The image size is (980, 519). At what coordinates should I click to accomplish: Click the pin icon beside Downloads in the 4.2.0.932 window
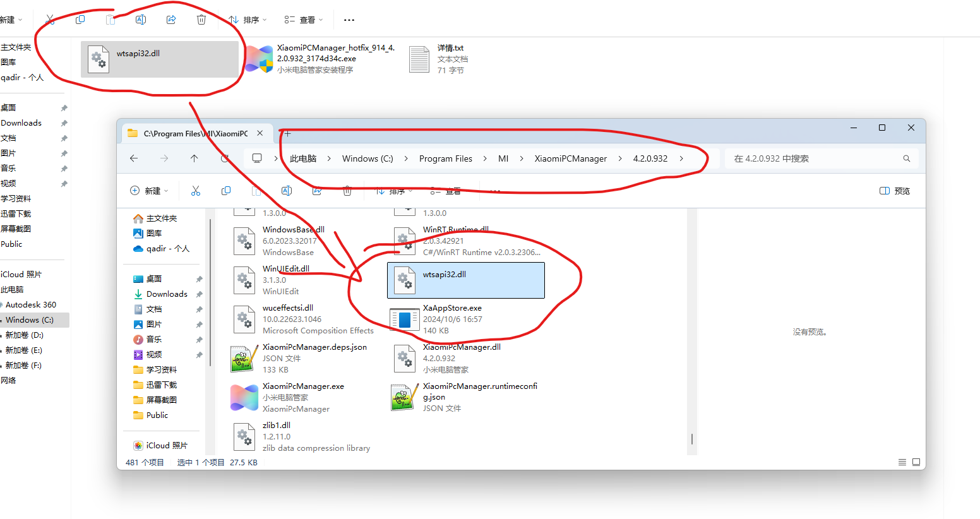(x=200, y=294)
